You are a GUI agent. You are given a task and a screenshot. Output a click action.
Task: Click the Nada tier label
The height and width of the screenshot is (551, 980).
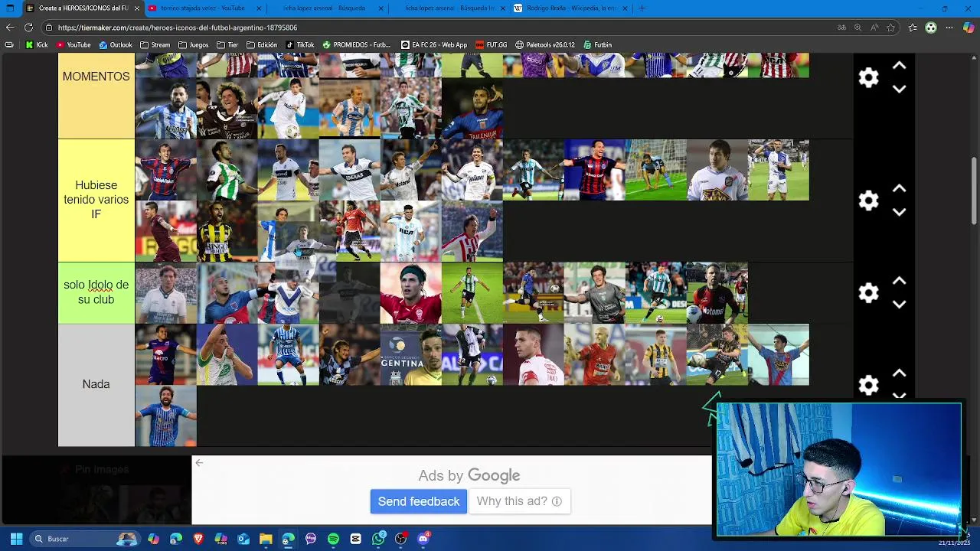(x=96, y=384)
